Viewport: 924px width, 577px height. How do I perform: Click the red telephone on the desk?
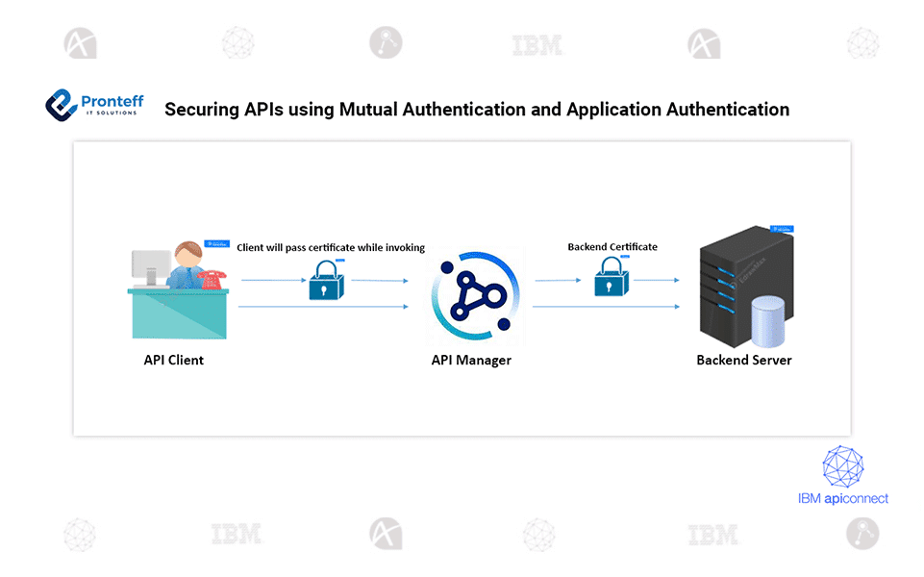(x=209, y=279)
